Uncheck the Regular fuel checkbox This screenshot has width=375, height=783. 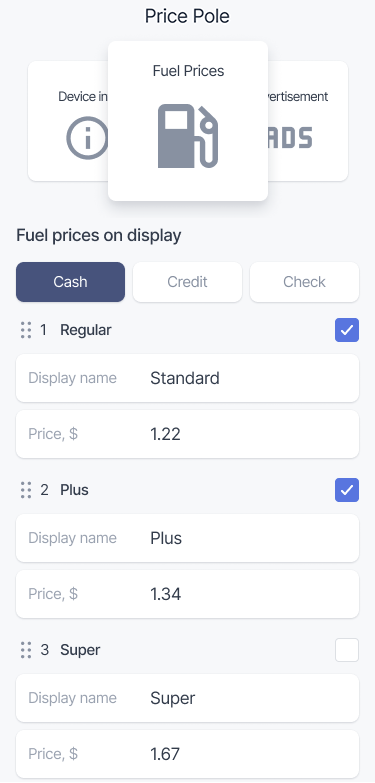347,330
